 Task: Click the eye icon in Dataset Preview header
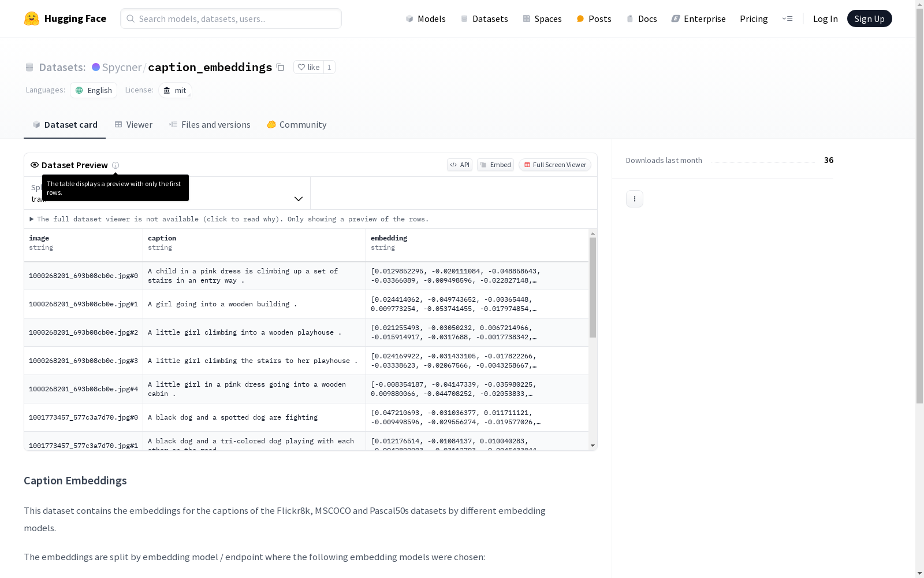point(35,165)
